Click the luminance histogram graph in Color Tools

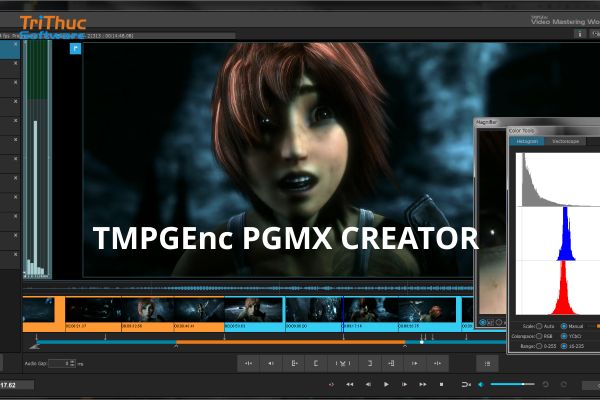coord(558,180)
